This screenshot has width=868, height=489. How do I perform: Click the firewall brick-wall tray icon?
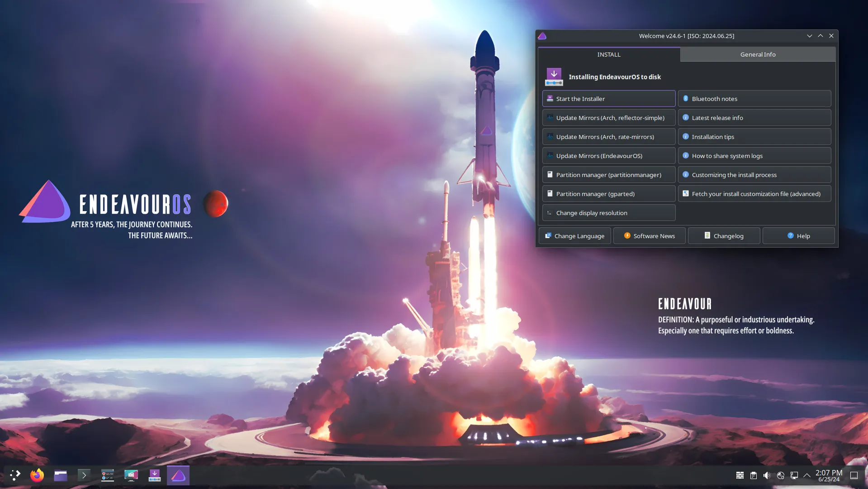click(x=740, y=475)
